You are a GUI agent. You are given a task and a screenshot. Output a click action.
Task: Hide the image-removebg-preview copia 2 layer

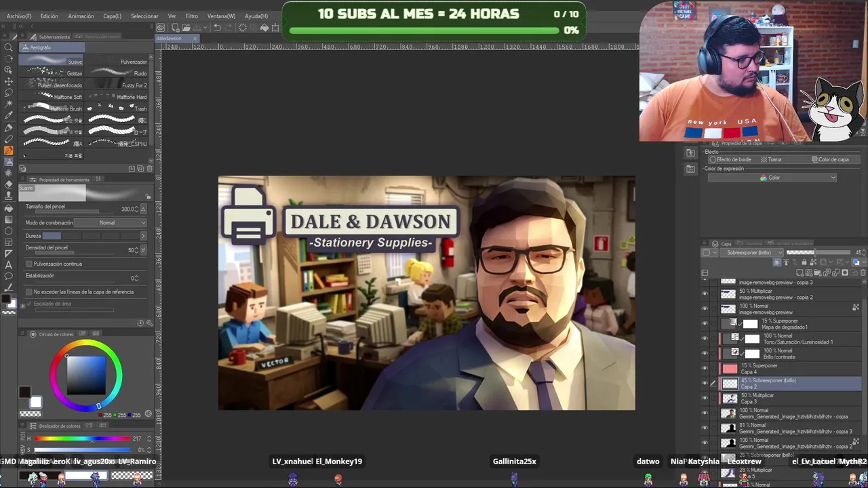click(x=705, y=294)
